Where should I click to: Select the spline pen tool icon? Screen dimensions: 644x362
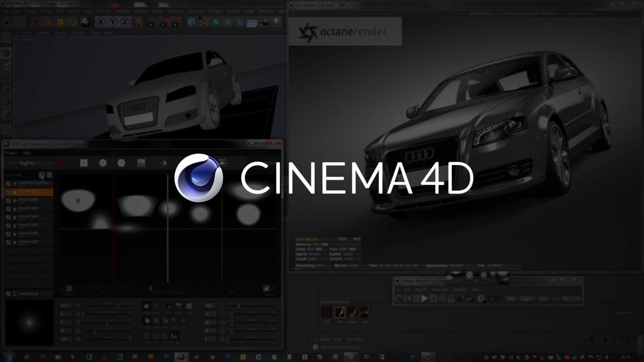pyautogui.click(x=204, y=22)
